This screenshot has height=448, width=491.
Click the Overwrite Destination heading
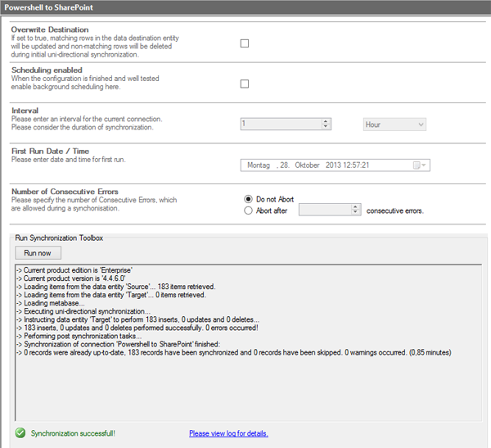pos(50,29)
